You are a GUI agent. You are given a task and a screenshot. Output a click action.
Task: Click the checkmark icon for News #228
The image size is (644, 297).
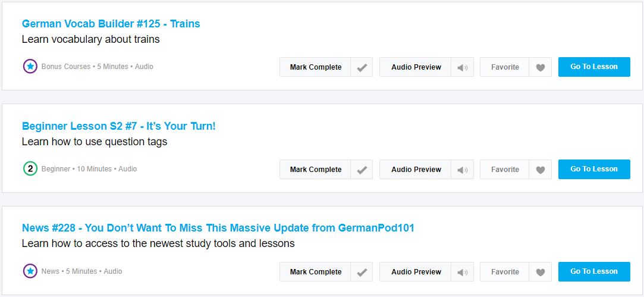[x=362, y=273]
